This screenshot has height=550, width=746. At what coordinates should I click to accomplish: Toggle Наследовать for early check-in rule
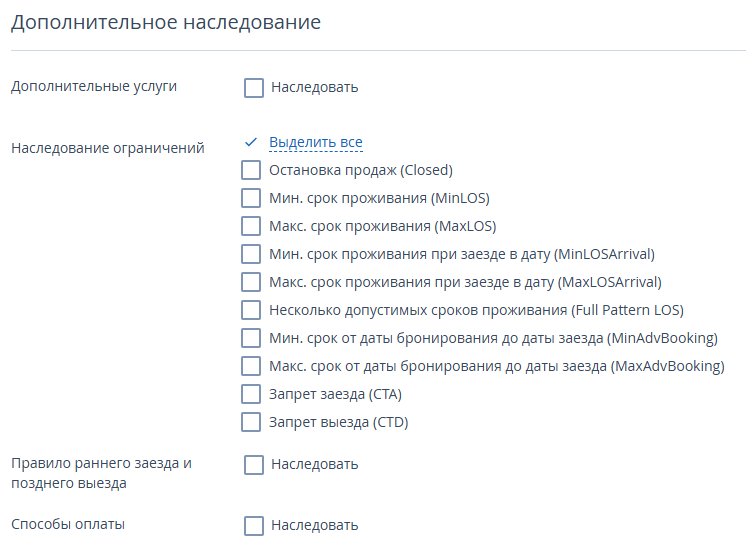point(254,465)
